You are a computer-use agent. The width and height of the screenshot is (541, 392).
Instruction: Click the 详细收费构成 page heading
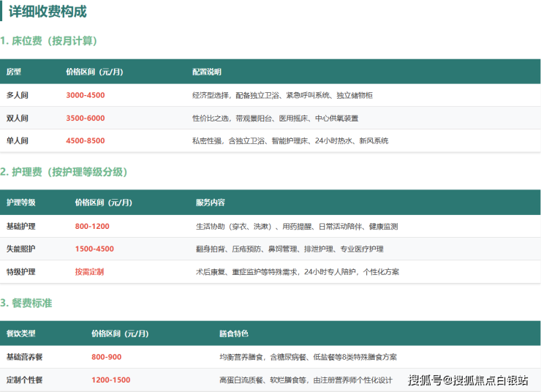pyautogui.click(x=48, y=12)
